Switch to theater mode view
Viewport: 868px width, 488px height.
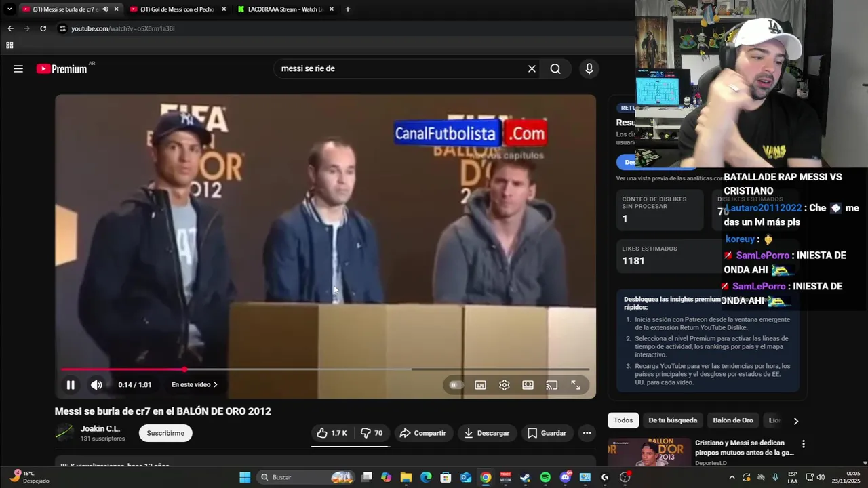tap(528, 385)
